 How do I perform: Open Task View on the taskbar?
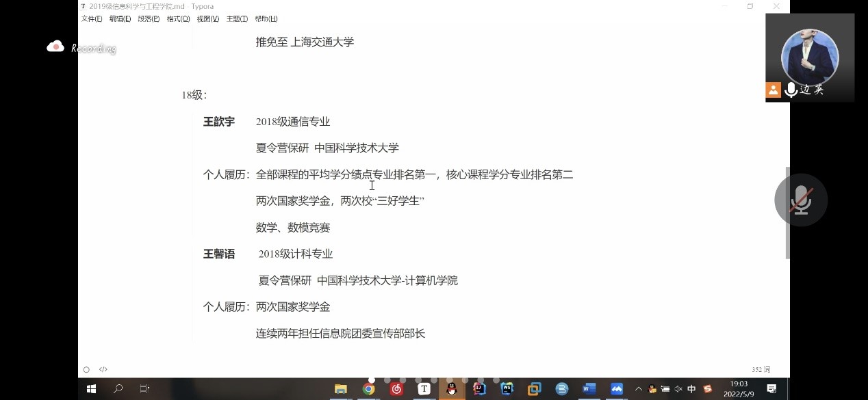click(144, 389)
